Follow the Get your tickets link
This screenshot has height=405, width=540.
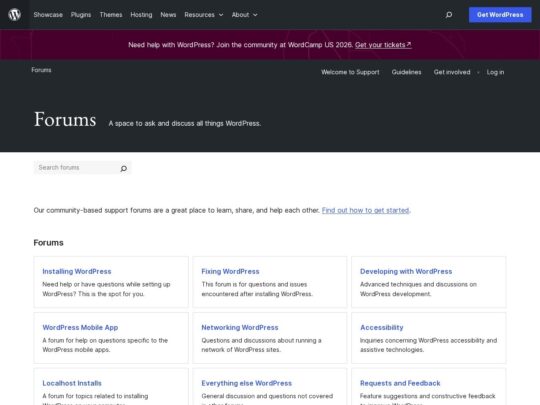[383, 45]
